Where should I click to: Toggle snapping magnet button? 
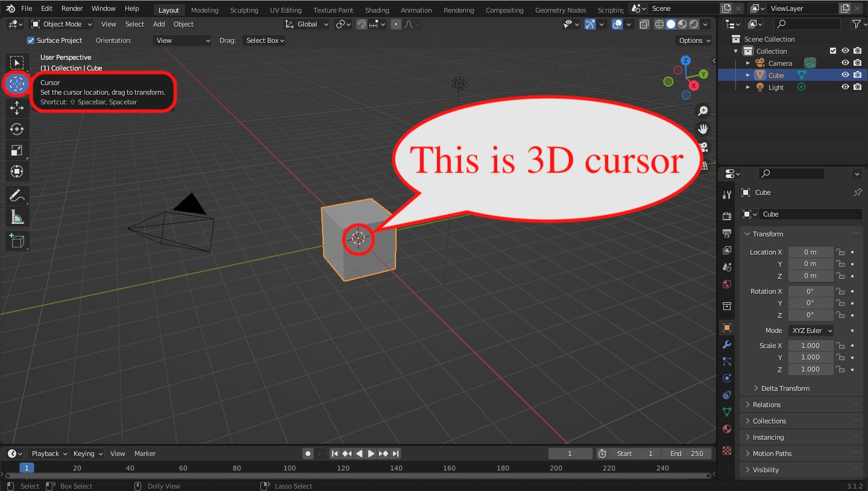362,24
